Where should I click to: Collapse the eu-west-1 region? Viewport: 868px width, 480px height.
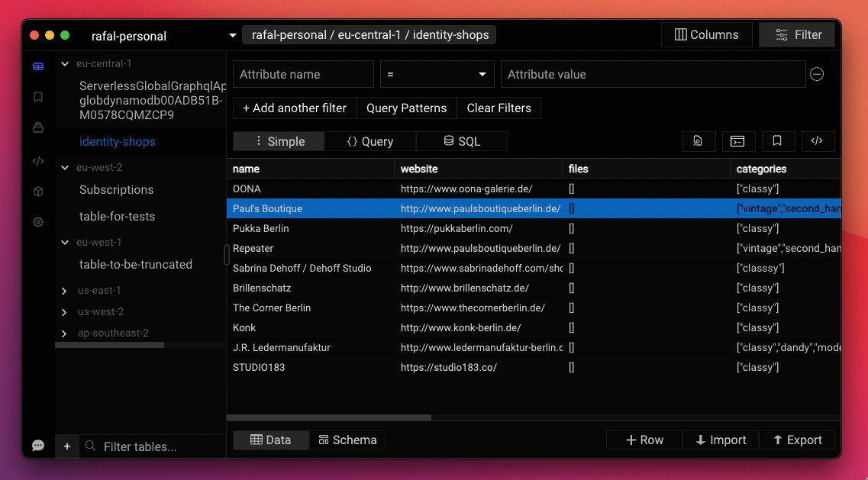click(65, 242)
